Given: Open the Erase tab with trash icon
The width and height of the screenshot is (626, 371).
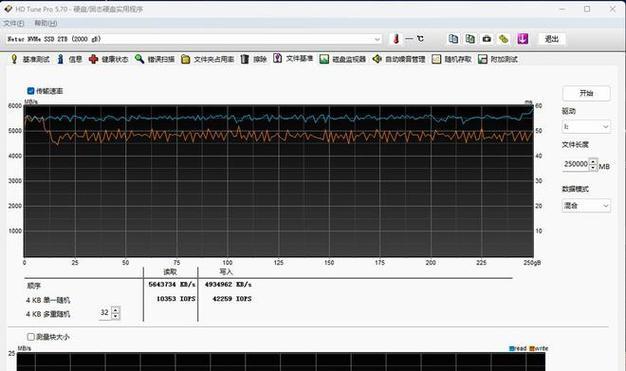Looking at the screenshot, I should (254, 59).
